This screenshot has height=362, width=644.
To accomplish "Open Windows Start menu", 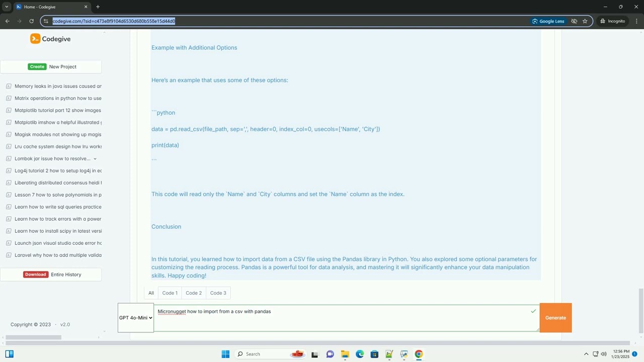I will 225,354.
